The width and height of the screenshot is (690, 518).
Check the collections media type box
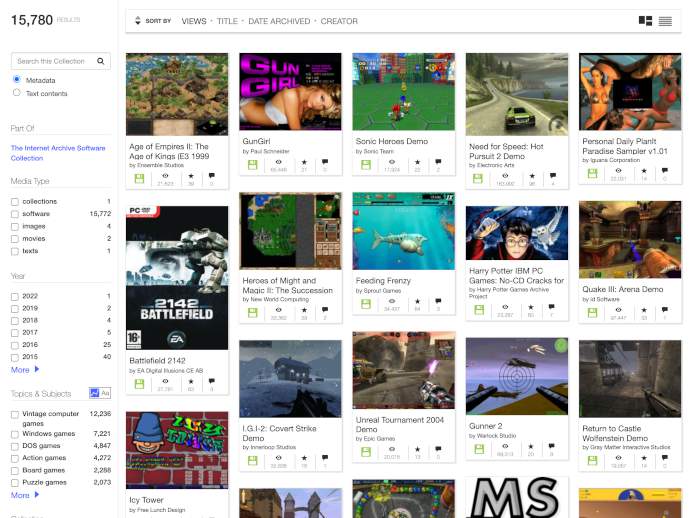click(x=15, y=202)
